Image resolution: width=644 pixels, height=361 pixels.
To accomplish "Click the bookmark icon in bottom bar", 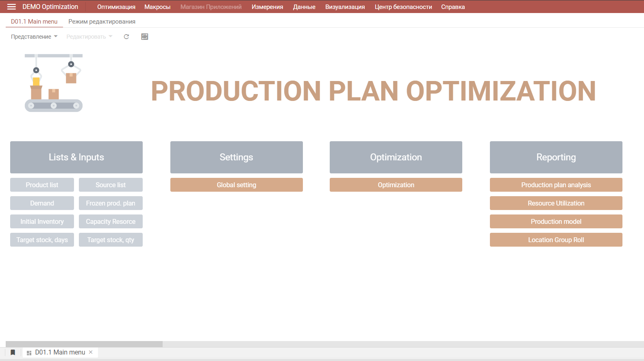I will click(13, 352).
